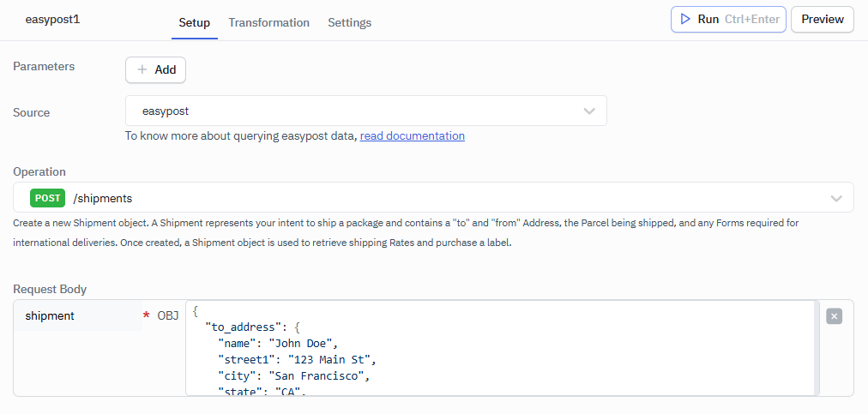Click the scrollbar of the JSON editor
Image resolution: width=868 pixels, height=414 pixels.
click(817, 348)
